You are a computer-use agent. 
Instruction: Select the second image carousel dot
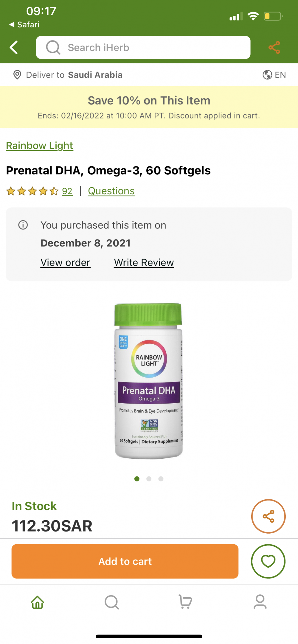click(149, 479)
